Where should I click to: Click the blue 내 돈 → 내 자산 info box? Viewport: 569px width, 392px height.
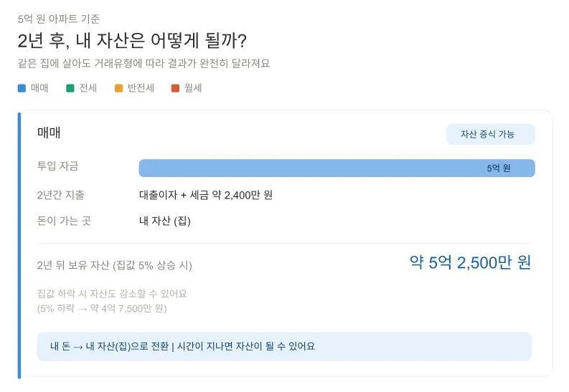(284, 346)
